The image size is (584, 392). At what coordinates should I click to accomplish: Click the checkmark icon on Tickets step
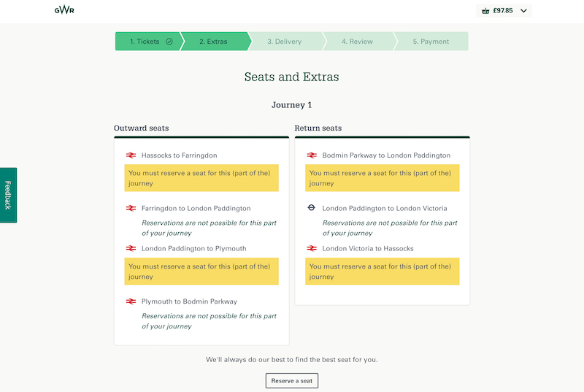pos(169,42)
